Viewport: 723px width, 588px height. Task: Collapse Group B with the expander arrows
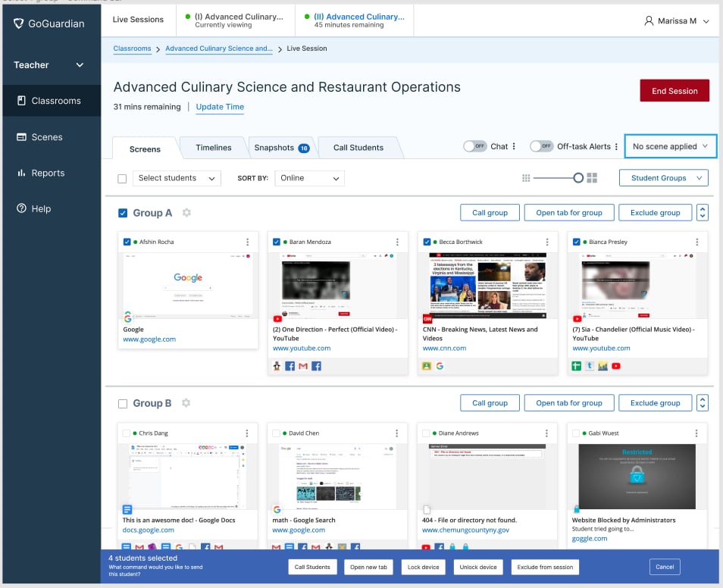703,402
